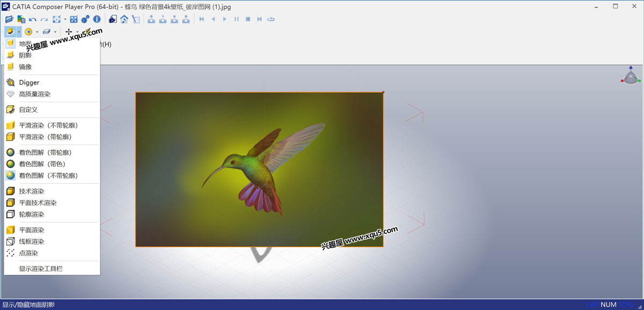Expand the eye visibility dropdown arrow

tap(37, 32)
